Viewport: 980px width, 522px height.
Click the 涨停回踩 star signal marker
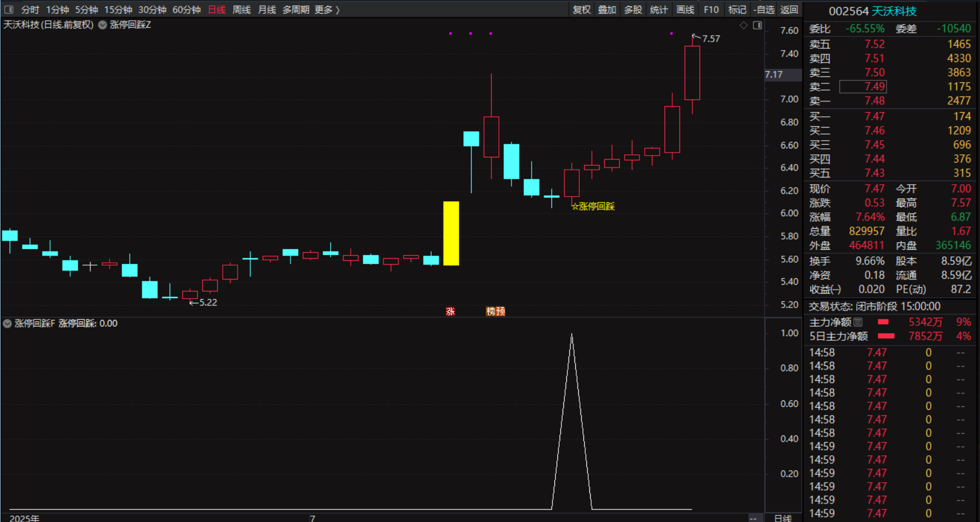pos(593,206)
